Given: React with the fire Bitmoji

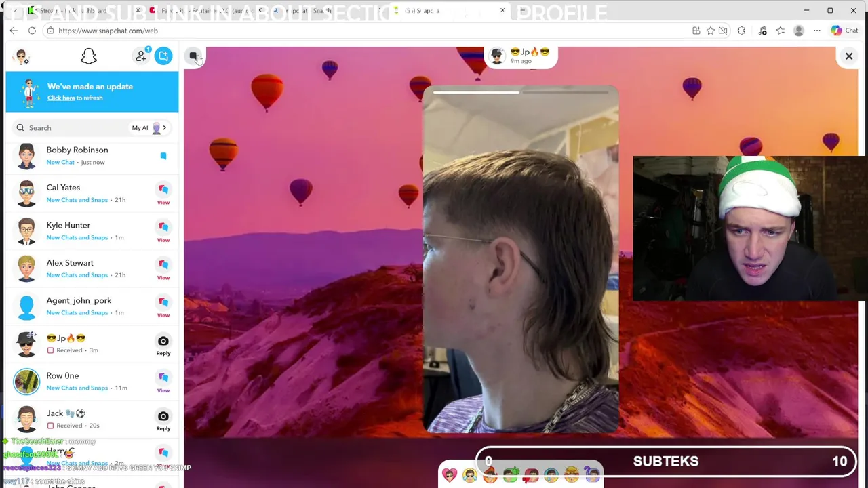Looking at the screenshot, I should pos(490,475).
